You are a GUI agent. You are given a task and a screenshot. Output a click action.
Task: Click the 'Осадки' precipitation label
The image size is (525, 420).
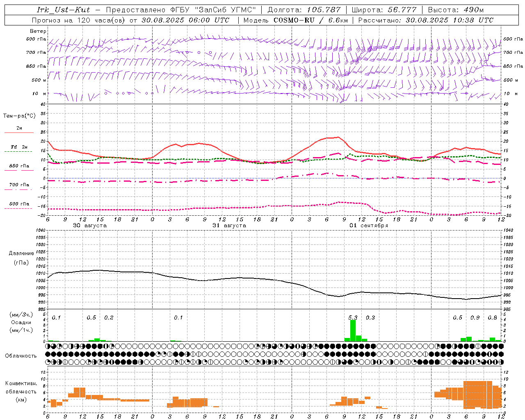click(x=21, y=322)
